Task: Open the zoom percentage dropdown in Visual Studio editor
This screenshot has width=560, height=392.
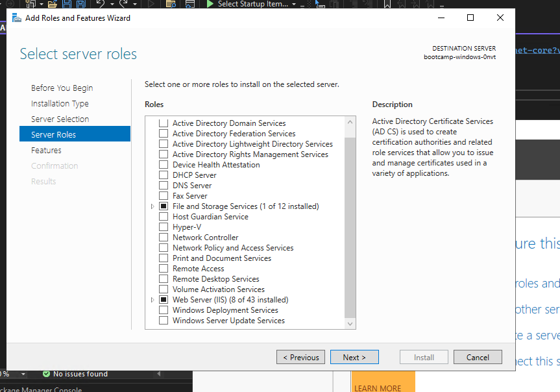Action: coord(23,374)
